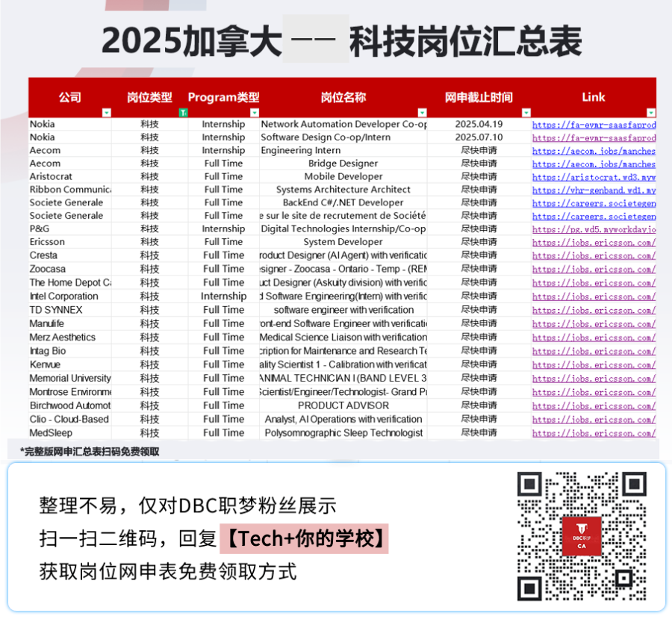
Task: Open the link in the Intel Corporation row
Action: [594, 296]
